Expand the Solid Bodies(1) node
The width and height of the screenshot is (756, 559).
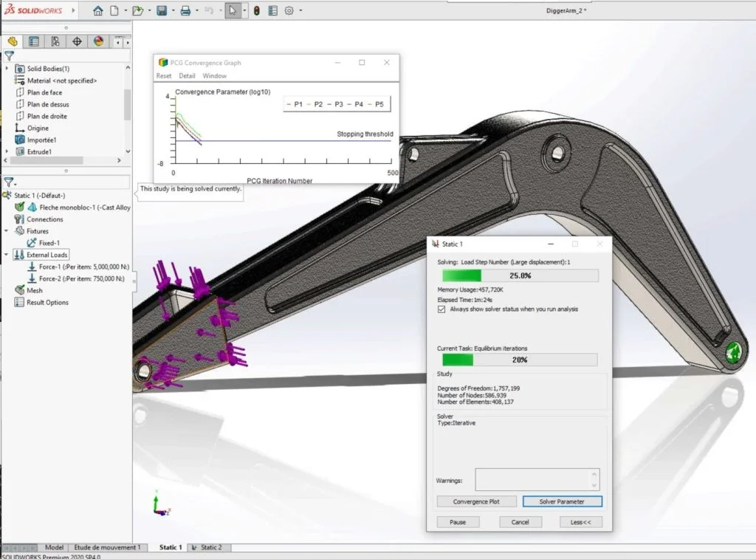(x=6, y=68)
